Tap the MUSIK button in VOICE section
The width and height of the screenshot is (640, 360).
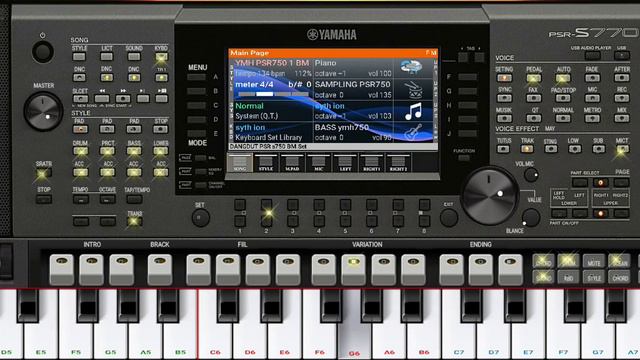coord(504,118)
